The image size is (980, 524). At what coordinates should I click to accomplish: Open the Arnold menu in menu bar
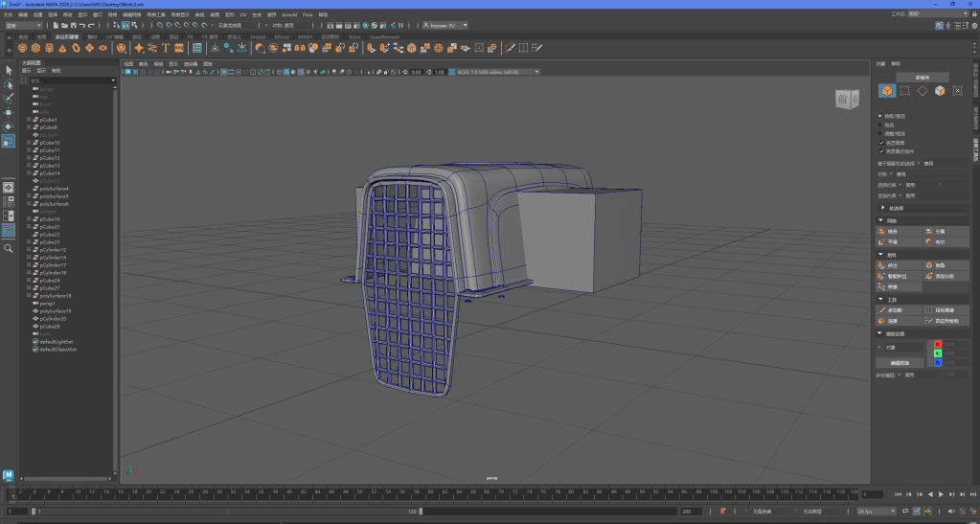click(289, 15)
